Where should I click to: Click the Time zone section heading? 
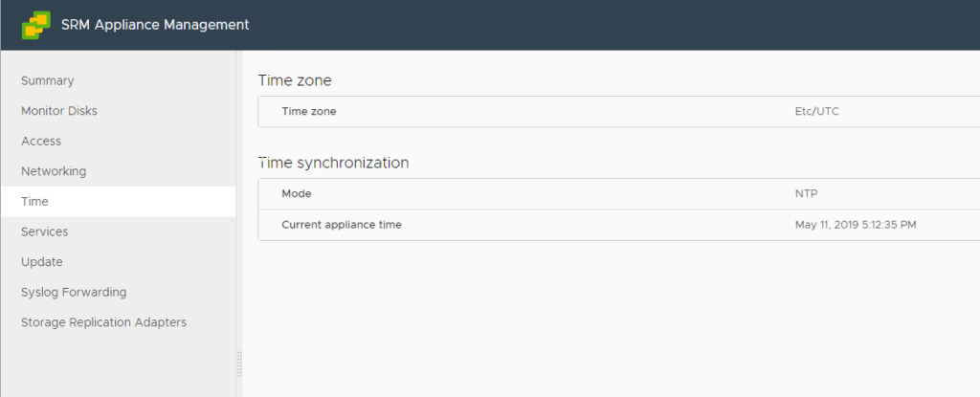[295, 80]
